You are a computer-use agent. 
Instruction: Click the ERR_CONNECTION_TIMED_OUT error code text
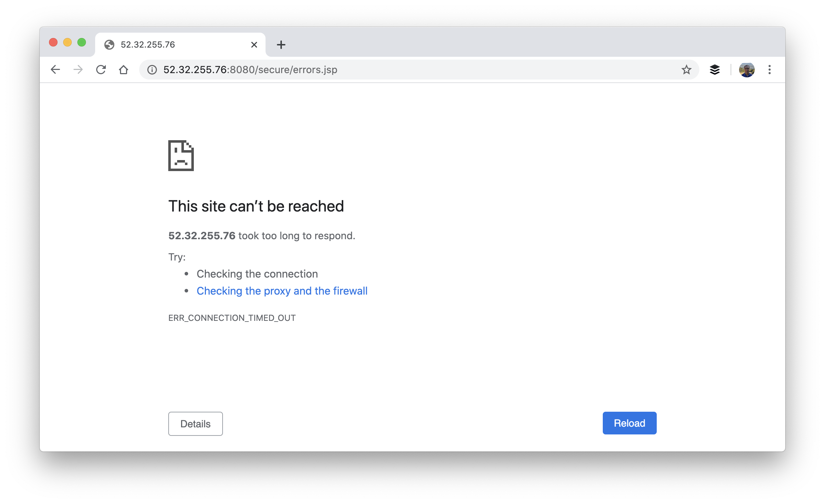point(232,318)
